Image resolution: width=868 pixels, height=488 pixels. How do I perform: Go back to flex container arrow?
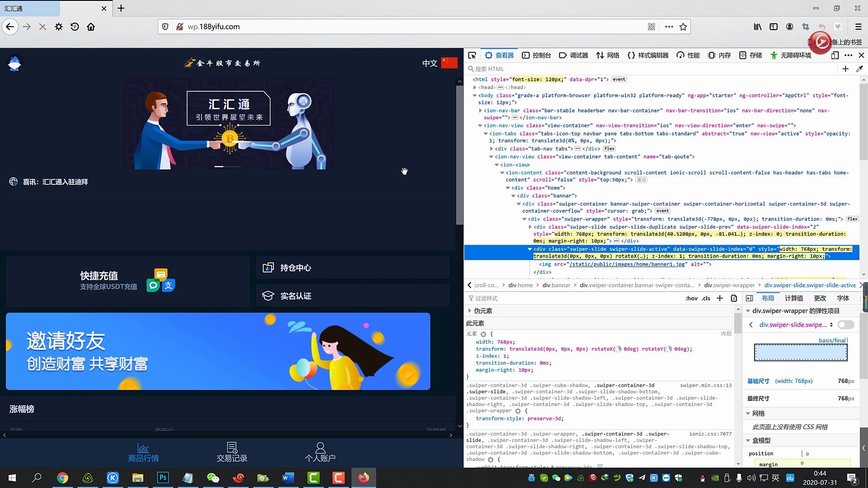tap(751, 325)
